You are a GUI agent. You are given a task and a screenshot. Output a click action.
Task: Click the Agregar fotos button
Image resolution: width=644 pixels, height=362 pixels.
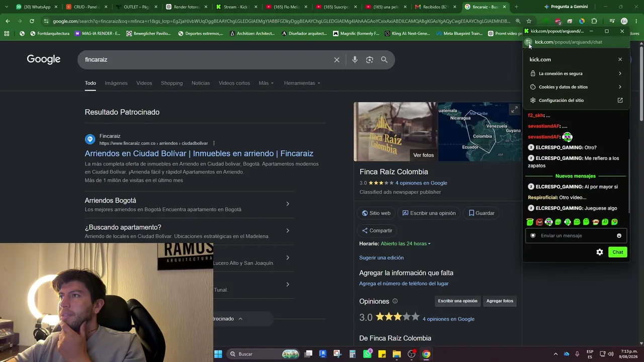pos(500,301)
